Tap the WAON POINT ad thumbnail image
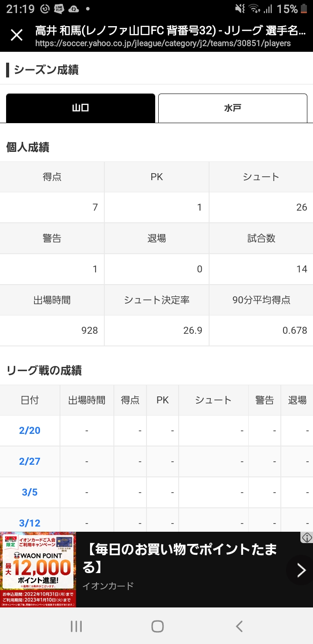Image resolution: width=313 pixels, height=644 pixels. tap(38, 570)
